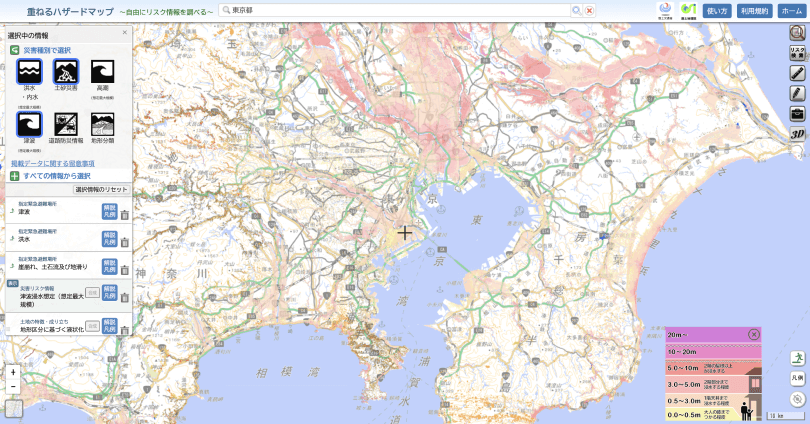Select the 地形分類 landform classification icon
Screen dimensions: 810x424
(102, 124)
